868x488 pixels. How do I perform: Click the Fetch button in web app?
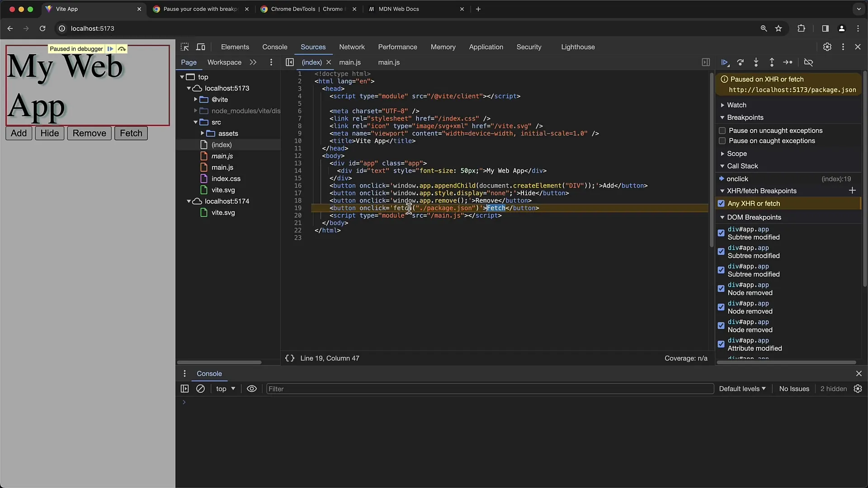point(131,133)
